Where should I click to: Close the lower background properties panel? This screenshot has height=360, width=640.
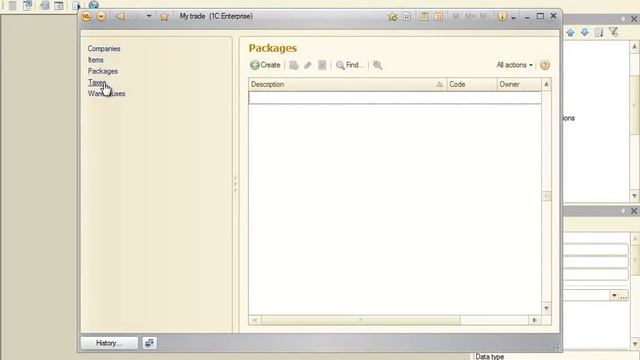click(x=634, y=211)
